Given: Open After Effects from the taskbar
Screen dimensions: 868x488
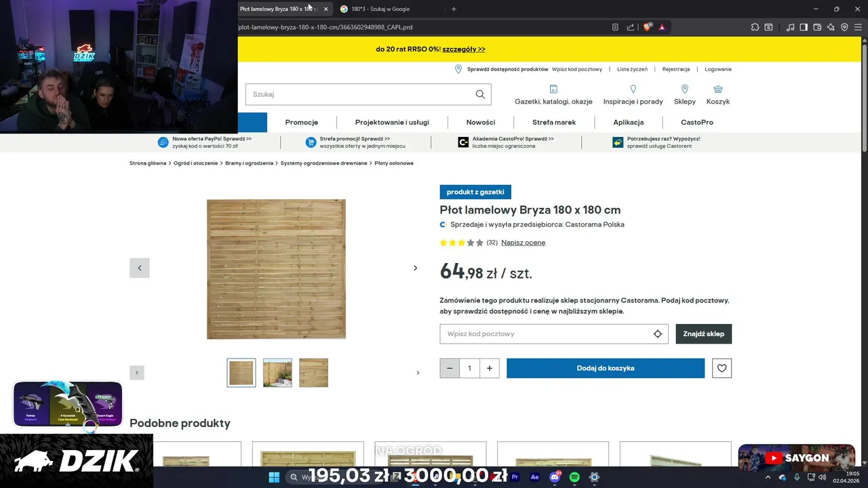Looking at the screenshot, I should click(535, 477).
